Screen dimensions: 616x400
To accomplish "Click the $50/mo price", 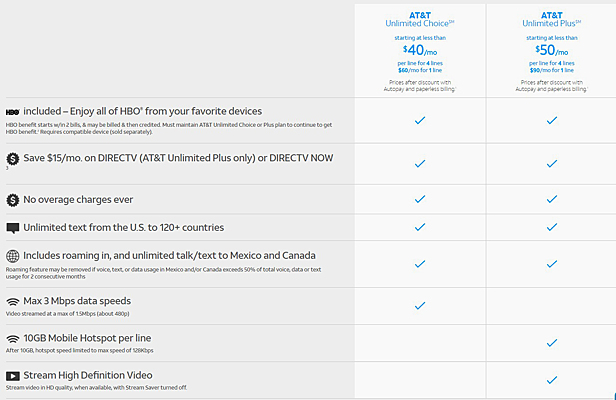I will tap(551, 49).
